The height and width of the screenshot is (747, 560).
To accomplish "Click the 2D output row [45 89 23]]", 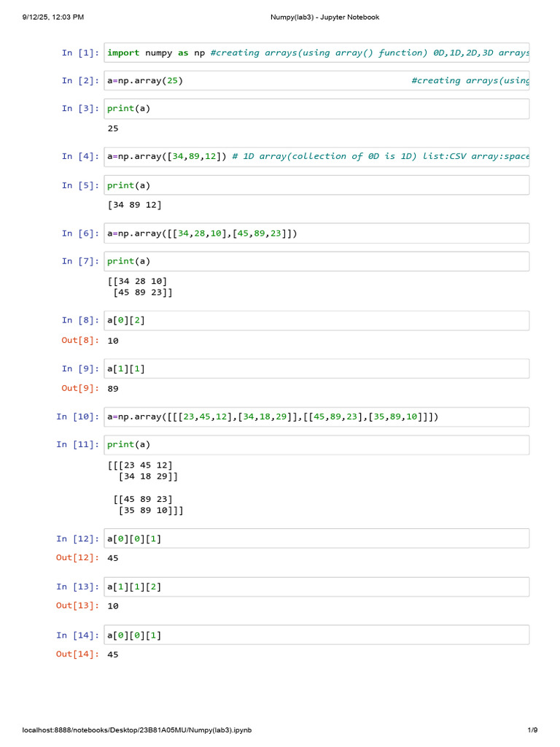I will point(143,292).
